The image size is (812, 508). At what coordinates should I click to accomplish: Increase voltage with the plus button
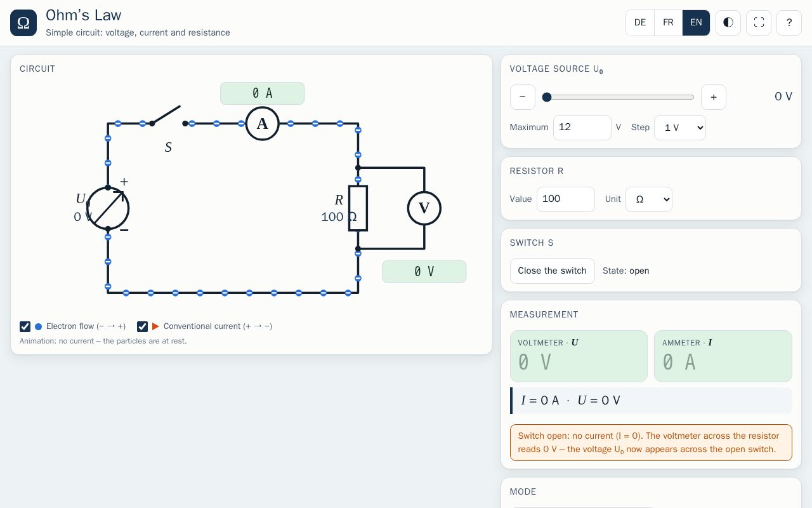[x=714, y=97]
